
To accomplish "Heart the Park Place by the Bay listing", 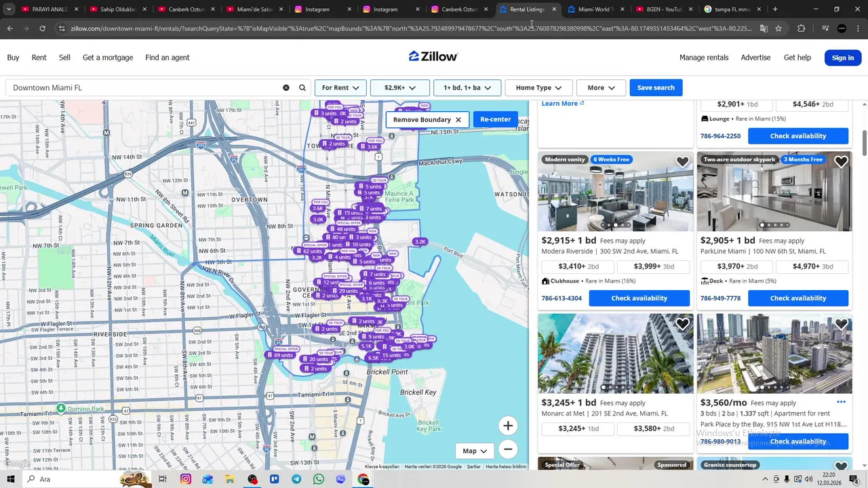I will pos(841,324).
